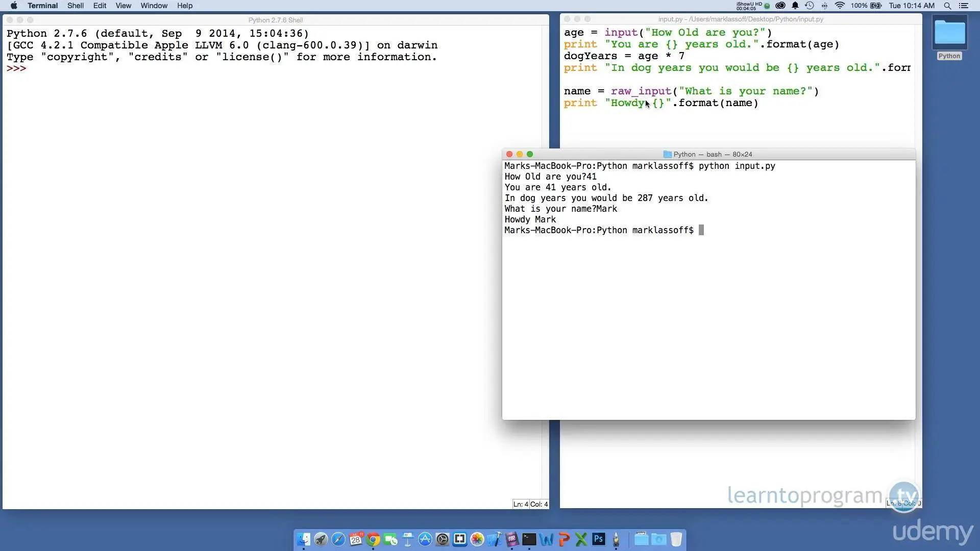The height and width of the screenshot is (551, 980).
Task: Open Microsoft PowerPoint from the Dock
Action: [564, 539]
